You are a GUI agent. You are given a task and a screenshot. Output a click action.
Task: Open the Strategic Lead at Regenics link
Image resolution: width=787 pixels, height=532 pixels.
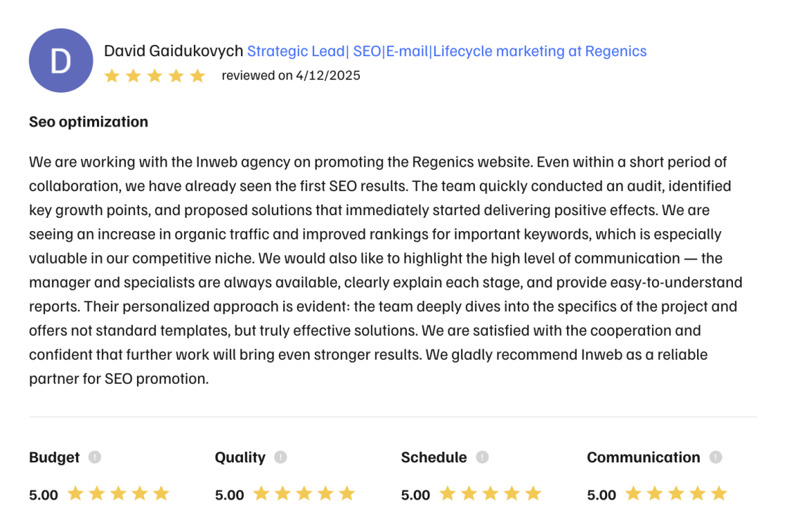[446, 51]
